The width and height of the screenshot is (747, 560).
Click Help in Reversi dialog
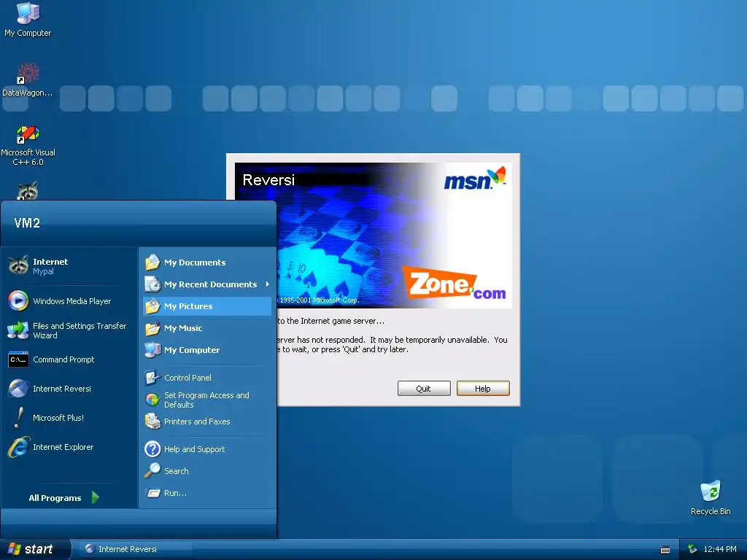[483, 389]
